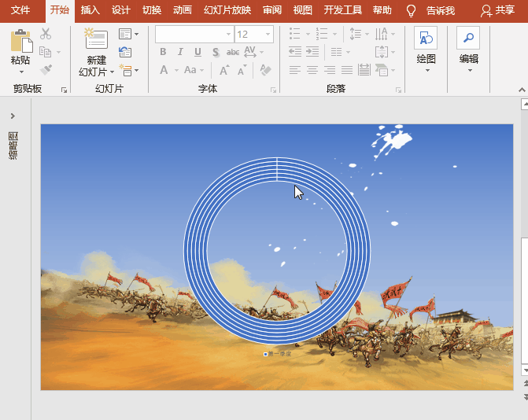Justify paragraph text
Screen dimensions: 528x420
click(347, 70)
